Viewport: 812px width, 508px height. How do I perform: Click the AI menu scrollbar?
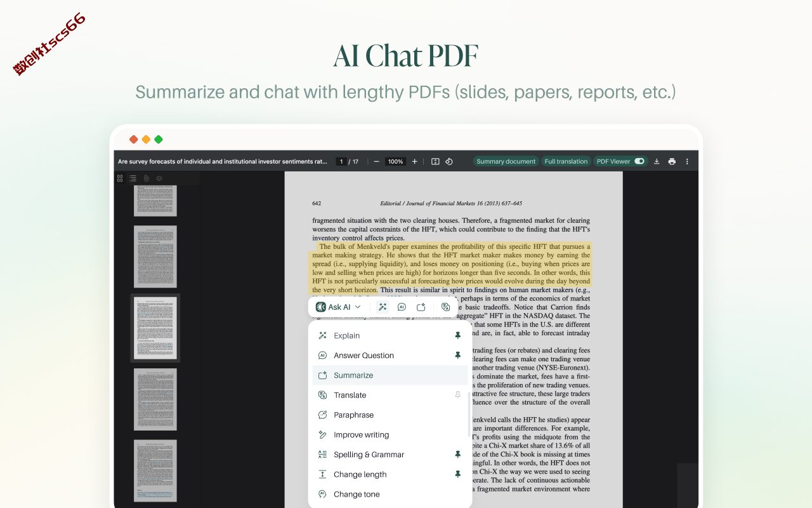click(469, 414)
